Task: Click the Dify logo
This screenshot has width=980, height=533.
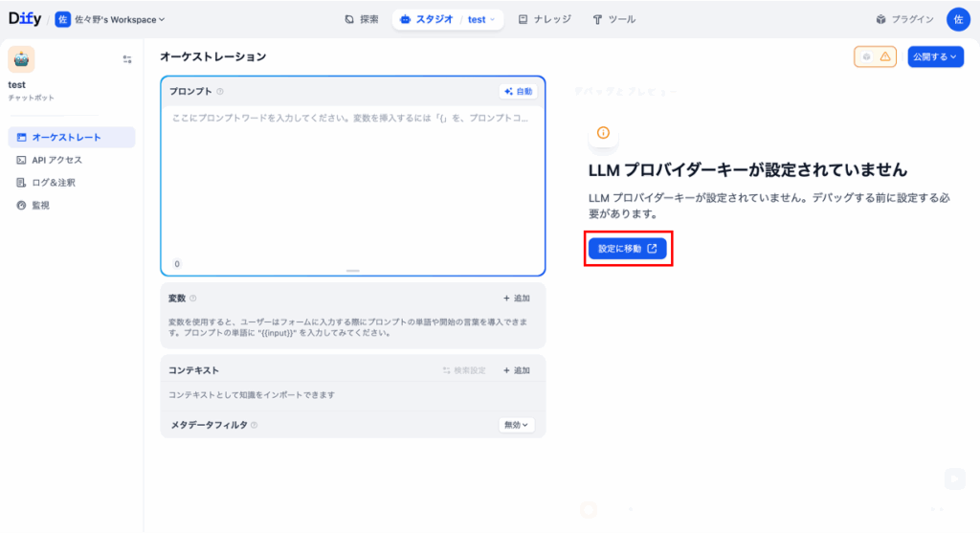Action: coord(25,19)
